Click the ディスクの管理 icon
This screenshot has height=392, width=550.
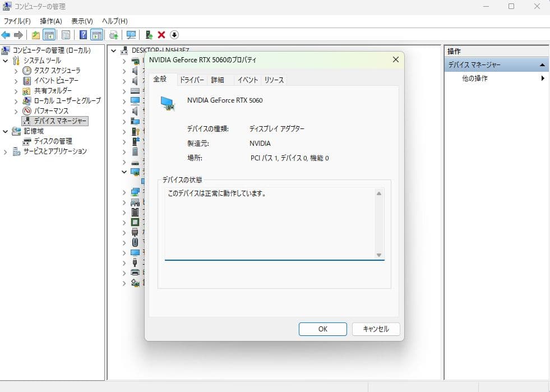tap(27, 141)
